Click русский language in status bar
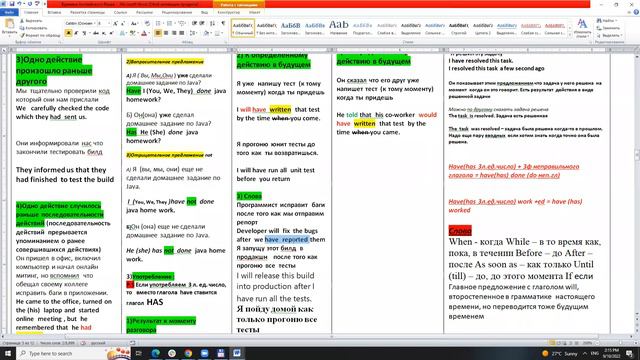This screenshot has height=360, width=640. click(x=98, y=343)
